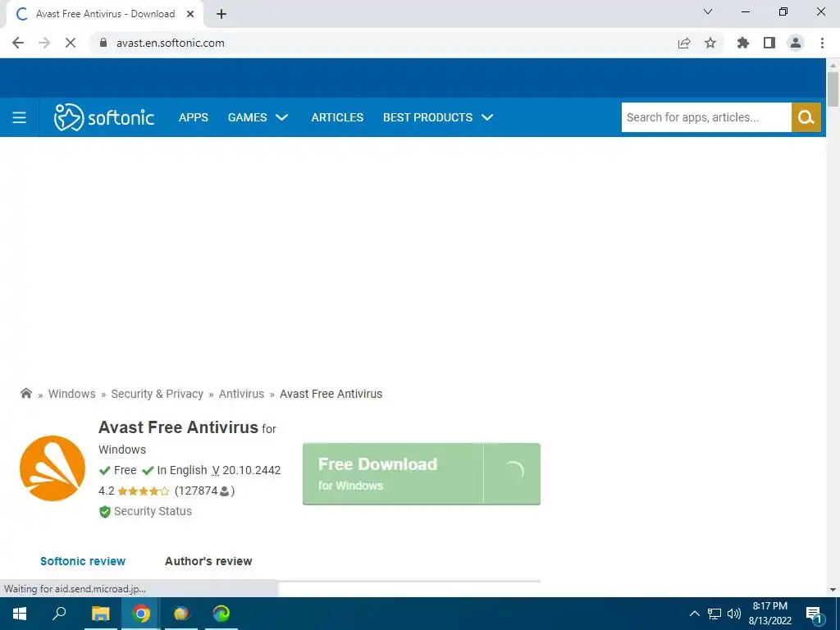Click in the Search for apps field
This screenshot has height=630, width=840.
[x=706, y=117]
